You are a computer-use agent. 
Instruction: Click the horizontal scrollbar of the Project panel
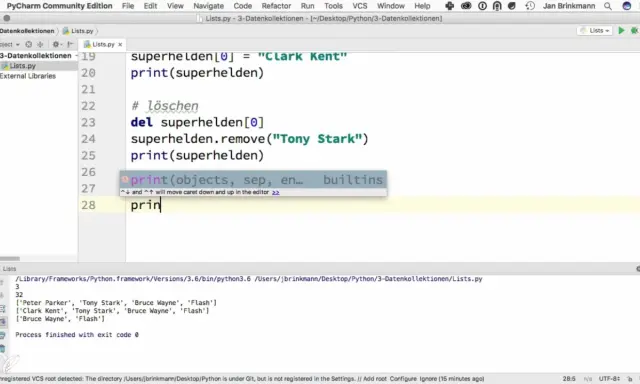pos(10,258)
